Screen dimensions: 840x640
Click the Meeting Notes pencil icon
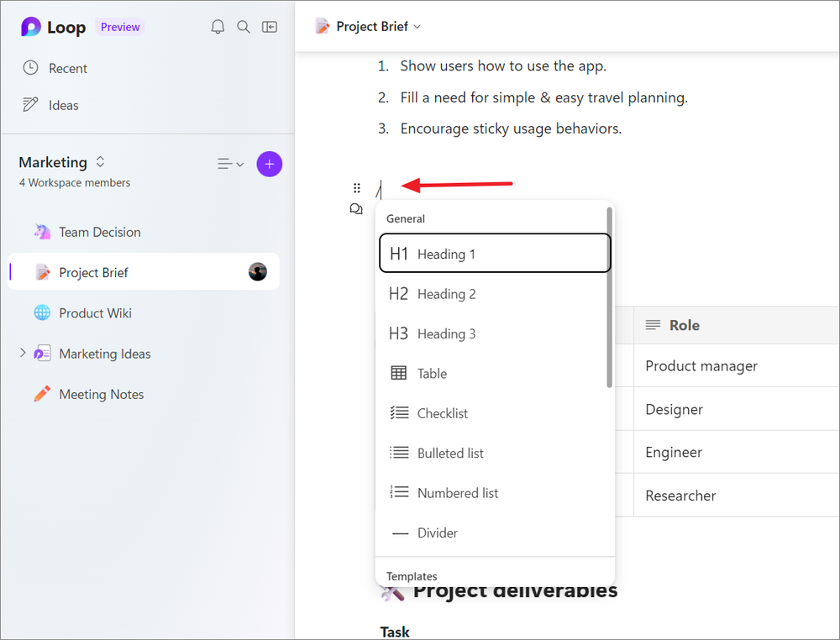[x=42, y=394]
